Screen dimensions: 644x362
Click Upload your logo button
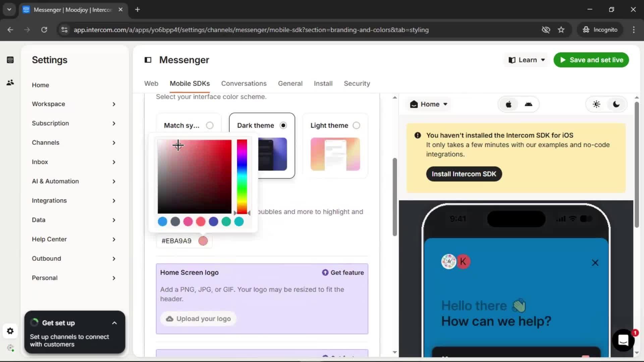[x=199, y=319]
